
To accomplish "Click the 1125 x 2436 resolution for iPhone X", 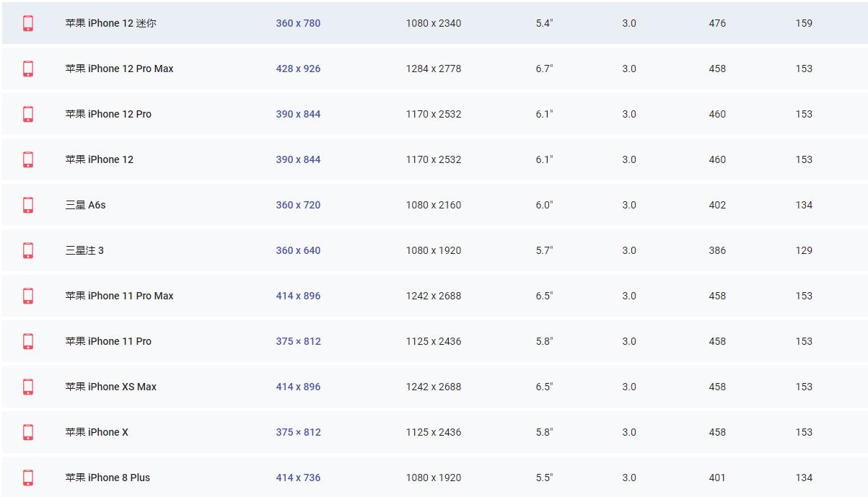I will pyautogui.click(x=433, y=432).
